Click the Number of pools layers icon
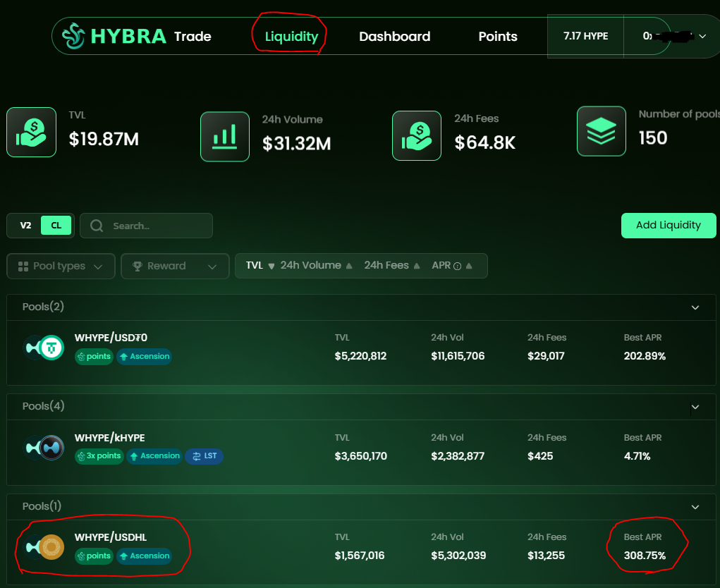720x588 pixels. 602,131
